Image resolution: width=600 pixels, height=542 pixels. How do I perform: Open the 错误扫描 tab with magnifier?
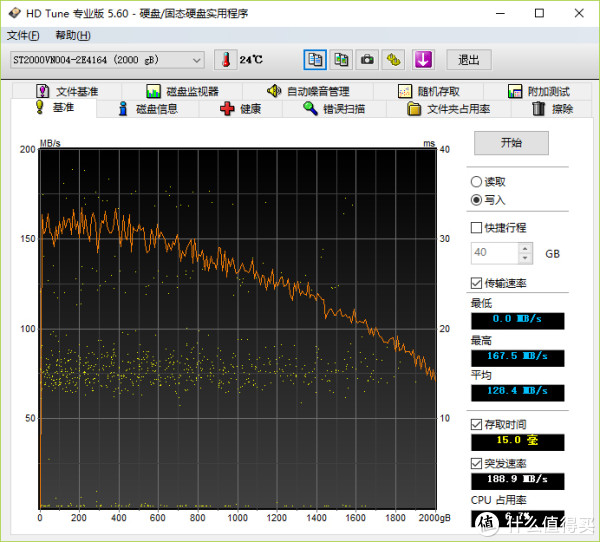click(335, 109)
